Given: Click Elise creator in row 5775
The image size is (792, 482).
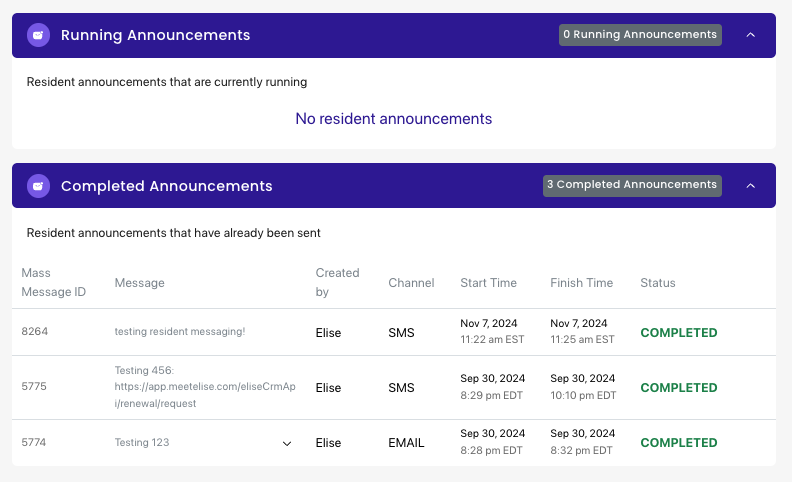Looking at the screenshot, I should 328,388.
